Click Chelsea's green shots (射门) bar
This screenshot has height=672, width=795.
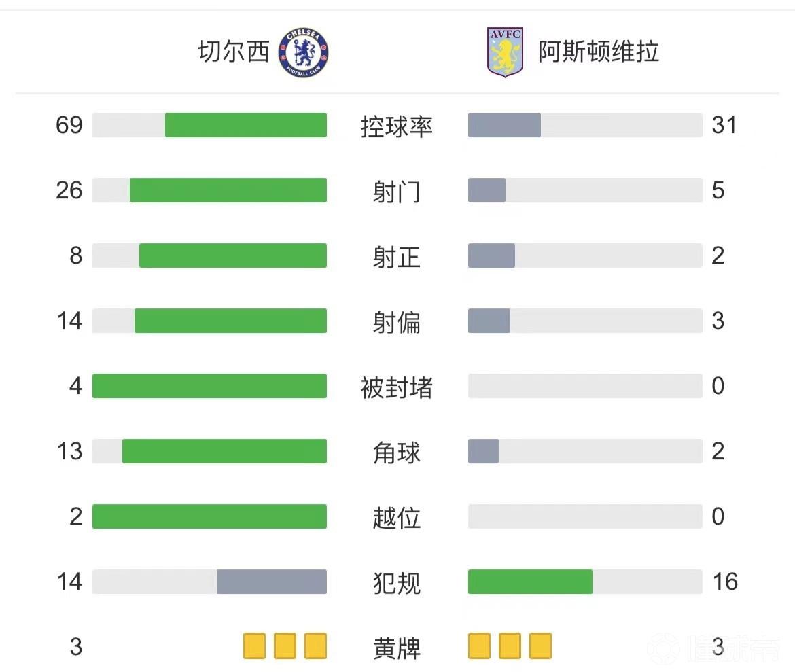click(x=228, y=190)
